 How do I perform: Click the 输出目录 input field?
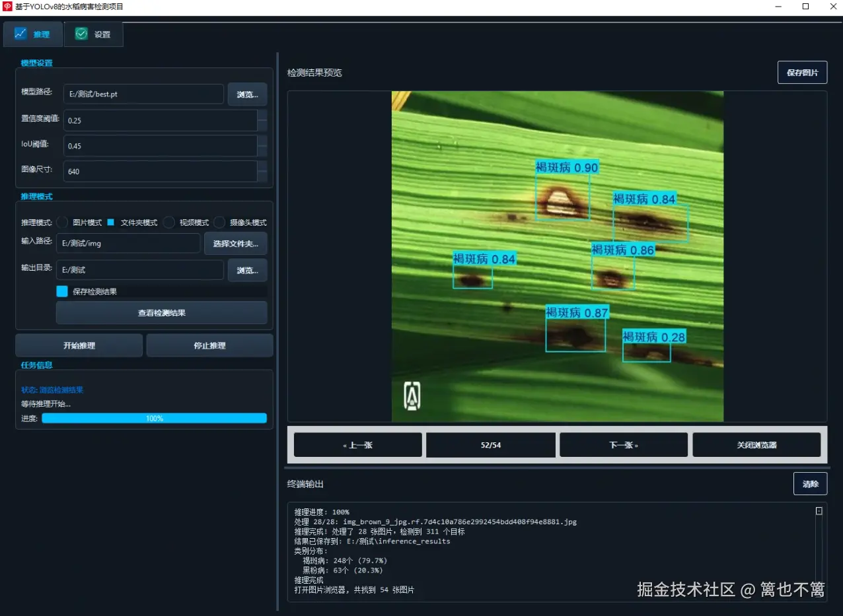click(x=140, y=270)
